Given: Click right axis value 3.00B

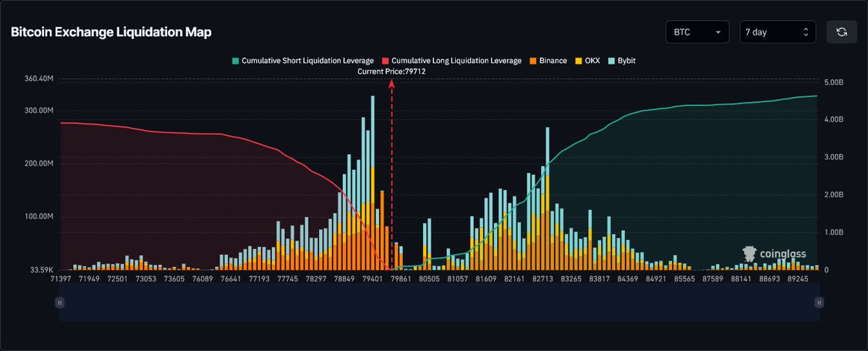Looking at the screenshot, I should [x=833, y=157].
